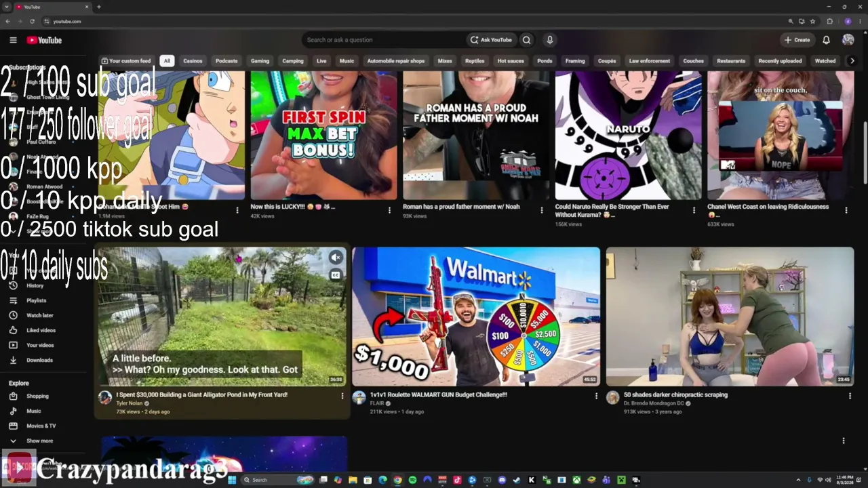Open Xbox app from the taskbar

click(x=576, y=480)
